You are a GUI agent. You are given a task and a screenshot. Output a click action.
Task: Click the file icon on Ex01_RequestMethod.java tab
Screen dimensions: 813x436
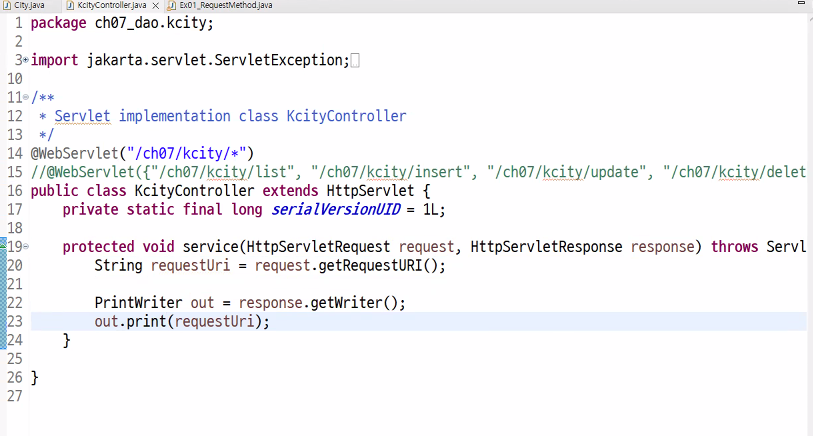173,5
